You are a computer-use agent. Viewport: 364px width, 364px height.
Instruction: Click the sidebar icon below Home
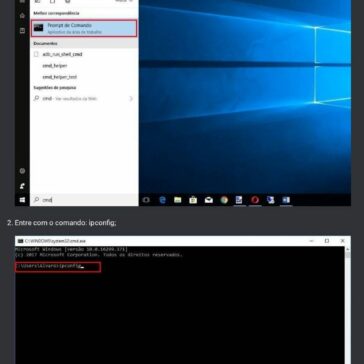click(x=22, y=30)
